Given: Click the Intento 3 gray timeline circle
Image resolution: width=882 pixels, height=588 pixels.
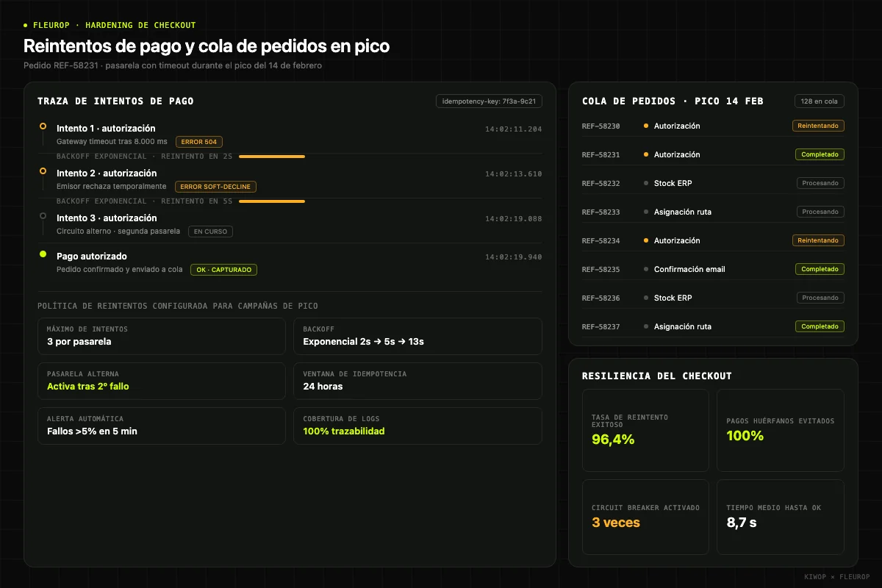Looking at the screenshot, I should 43,216.
